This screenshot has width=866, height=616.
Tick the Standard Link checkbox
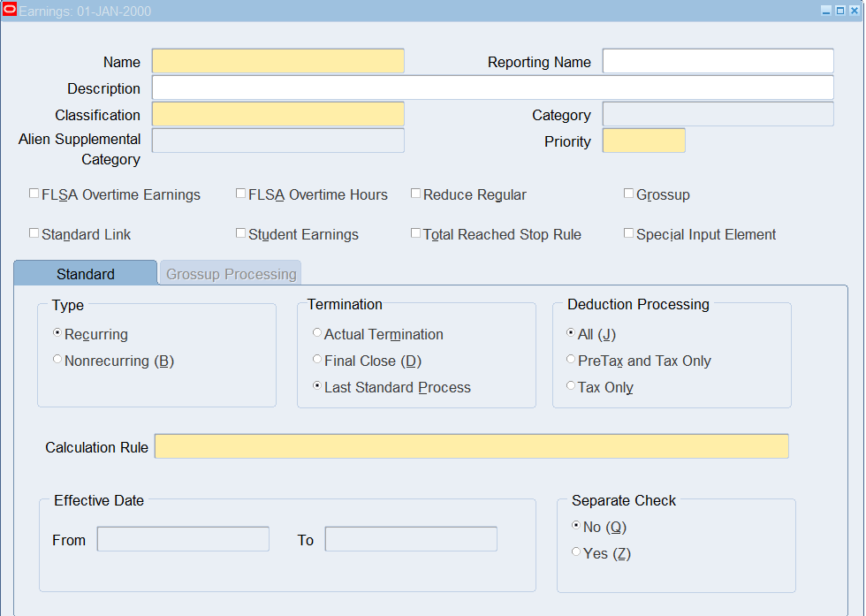pos(34,233)
